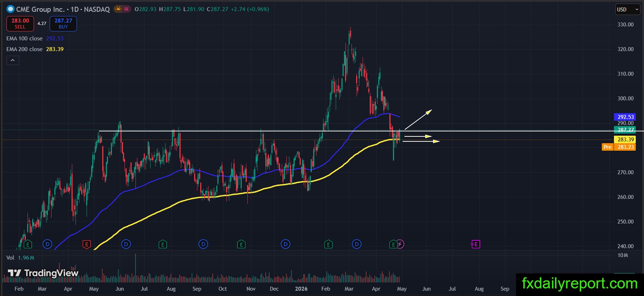Click the 330.00 price scale label

pos(625,25)
